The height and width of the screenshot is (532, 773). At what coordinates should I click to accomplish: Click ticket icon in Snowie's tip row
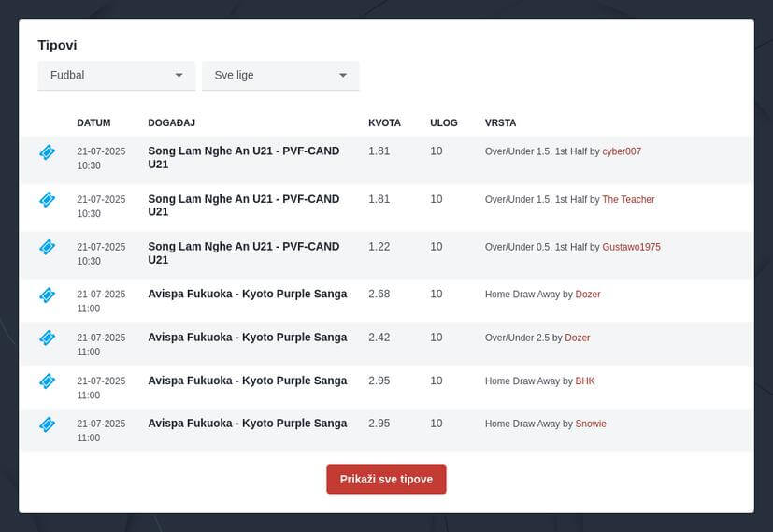[x=48, y=424]
